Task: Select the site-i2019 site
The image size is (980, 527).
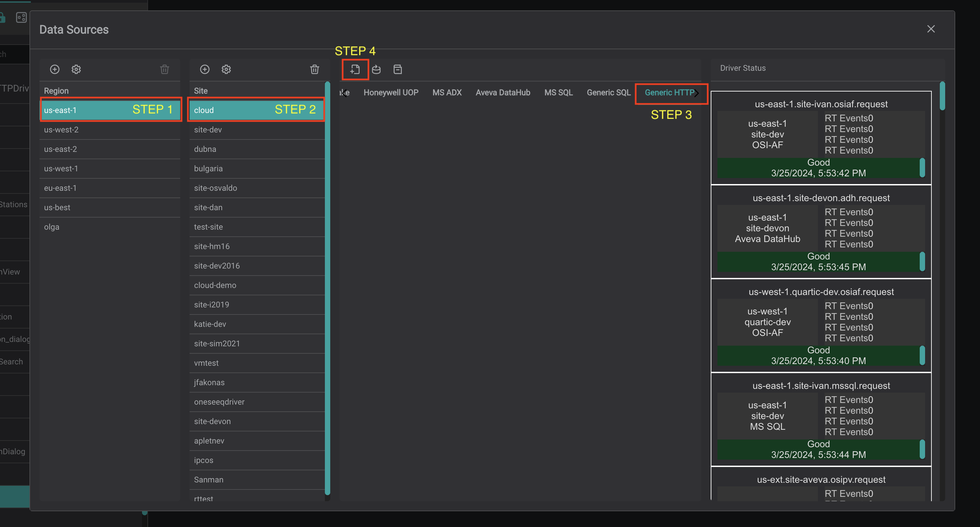Action: click(x=257, y=304)
